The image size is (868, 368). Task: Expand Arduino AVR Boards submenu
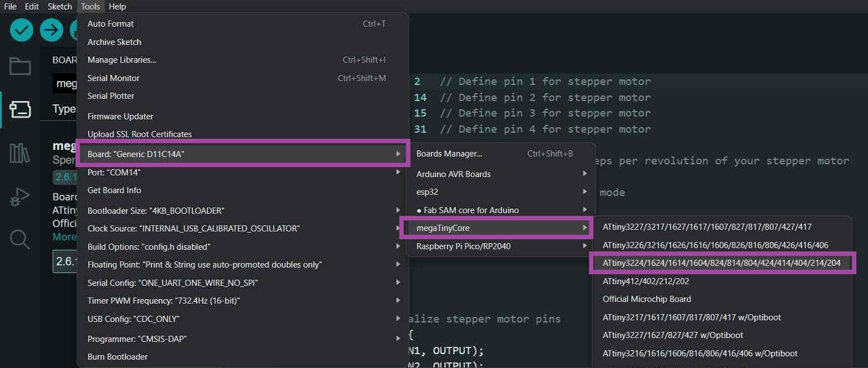point(453,174)
